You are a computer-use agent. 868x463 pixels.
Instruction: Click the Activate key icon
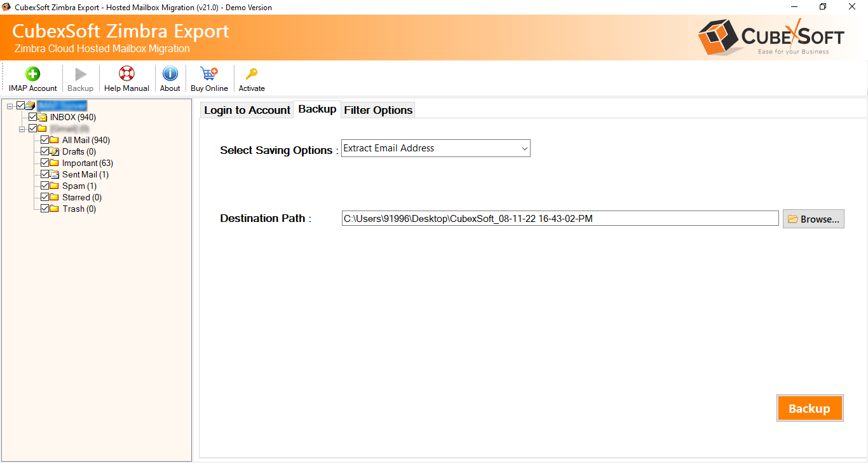(x=252, y=74)
